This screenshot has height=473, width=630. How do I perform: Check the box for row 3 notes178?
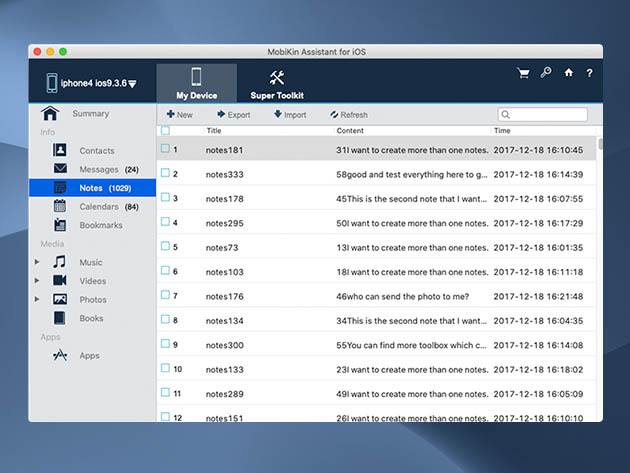(x=165, y=197)
